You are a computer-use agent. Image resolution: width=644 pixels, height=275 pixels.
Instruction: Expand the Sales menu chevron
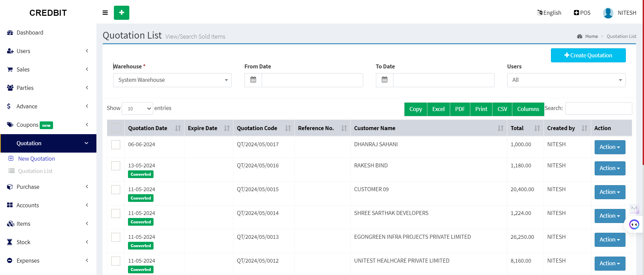click(x=87, y=69)
